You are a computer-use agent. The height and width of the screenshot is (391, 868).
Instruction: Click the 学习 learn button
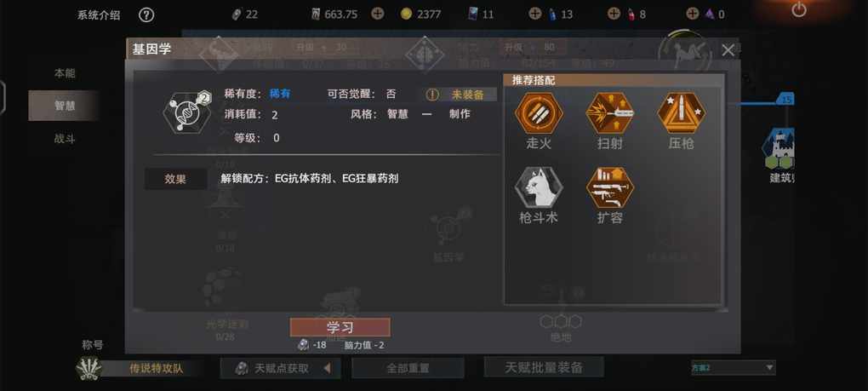click(x=340, y=327)
